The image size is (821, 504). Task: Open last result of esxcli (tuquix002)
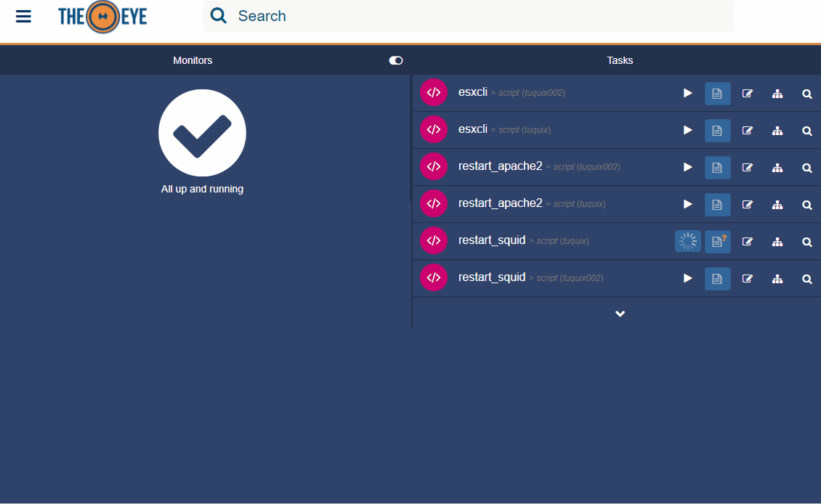(x=717, y=94)
